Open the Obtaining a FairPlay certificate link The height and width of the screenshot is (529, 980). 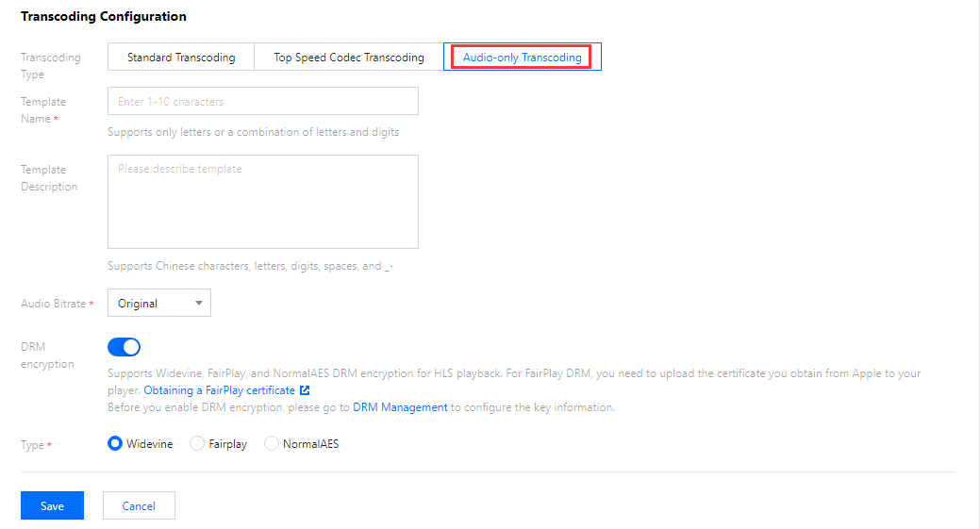220,390
